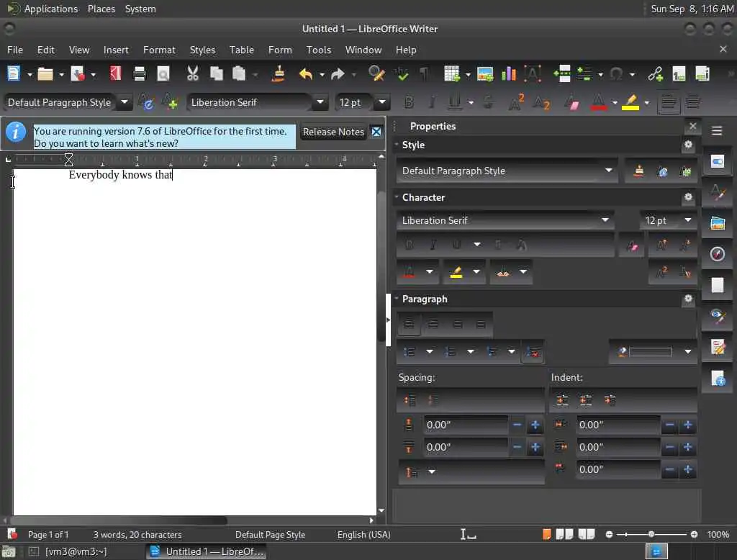The width and height of the screenshot is (737, 560).
Task: Toggle Center alignment in formatting toolbar
Action: point(693,102)
